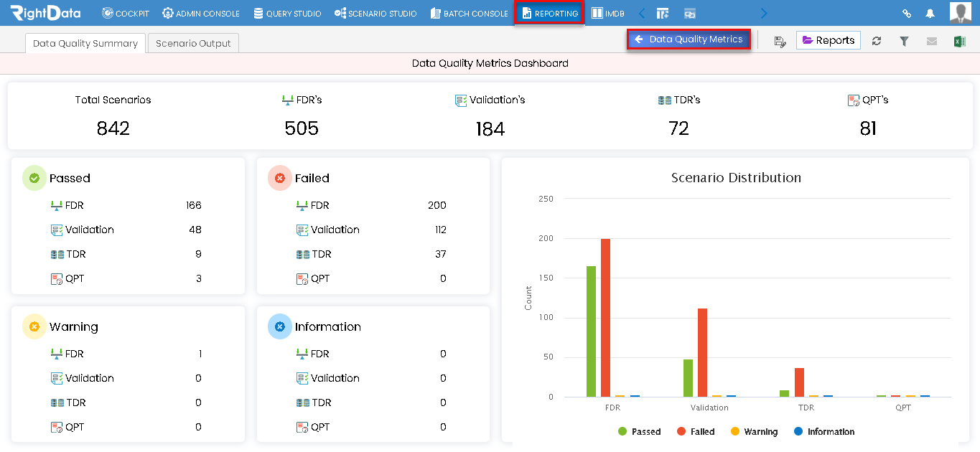Viewport: 980px width, 452px height.
Task: Click the refresh icon on the toolbar
Action: point(877,40)
